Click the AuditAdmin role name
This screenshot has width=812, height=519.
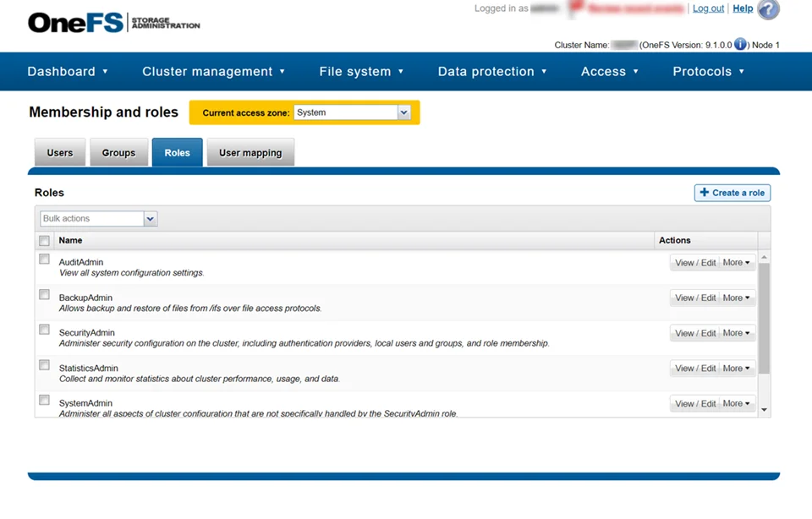[81, 262]
